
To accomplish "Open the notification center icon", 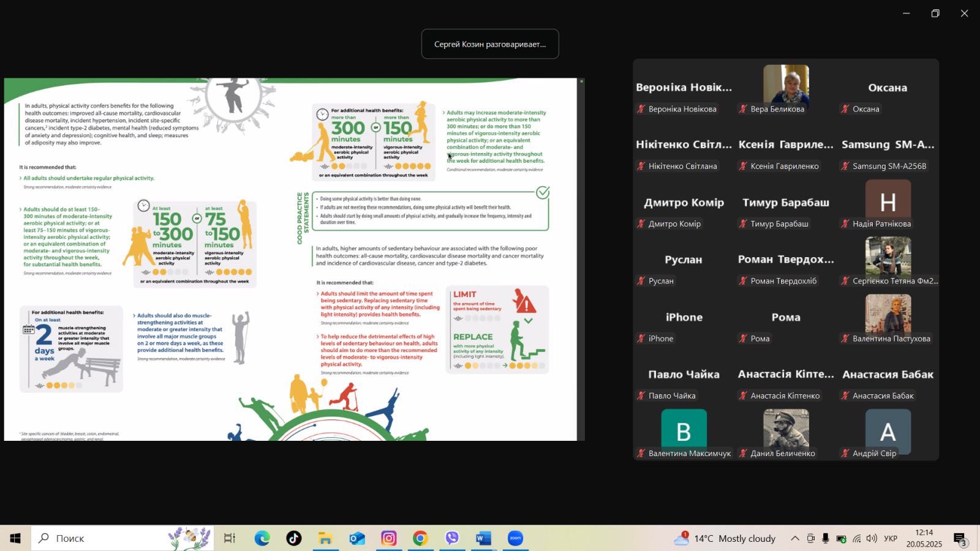I will pyautogui.click(x=960, y=539).
